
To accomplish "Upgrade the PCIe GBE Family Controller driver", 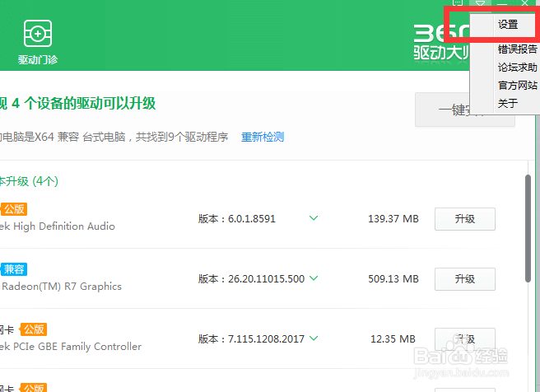I will tap(465, 339).
